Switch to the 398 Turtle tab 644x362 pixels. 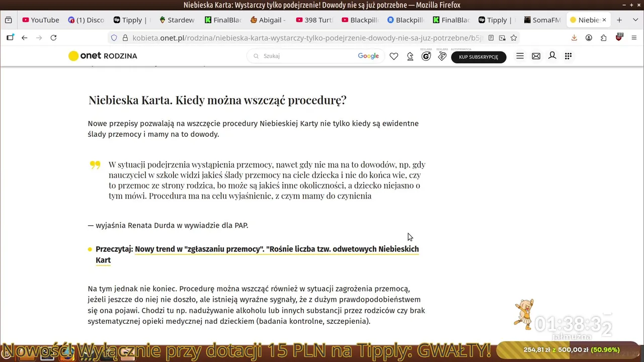click(314, 20)
